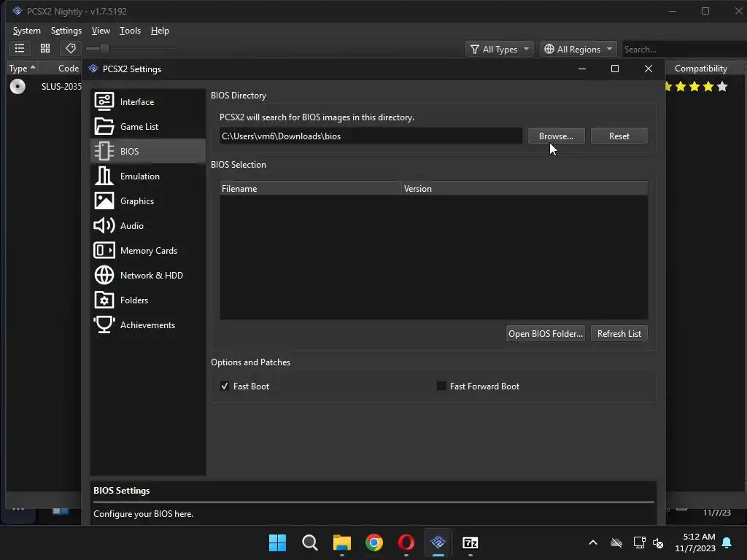
Task: Open the Help menu
Action: [160, 31]
